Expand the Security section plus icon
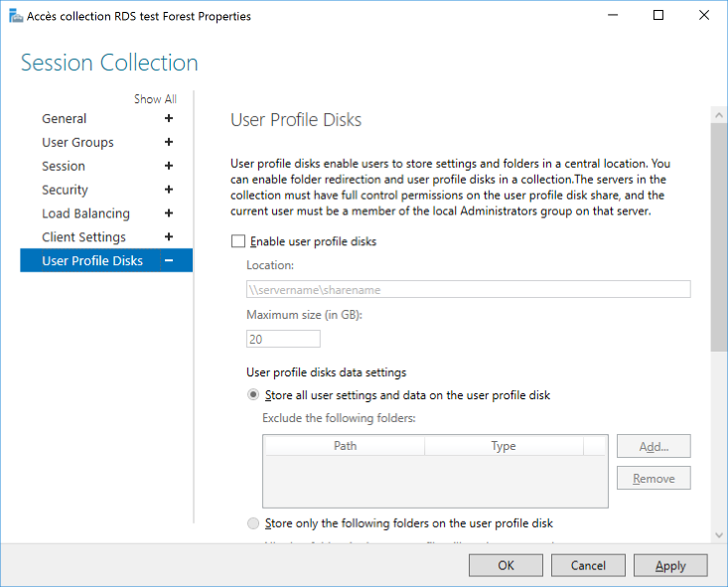Viewport: 728px width, 587px height. pos(169,190)
